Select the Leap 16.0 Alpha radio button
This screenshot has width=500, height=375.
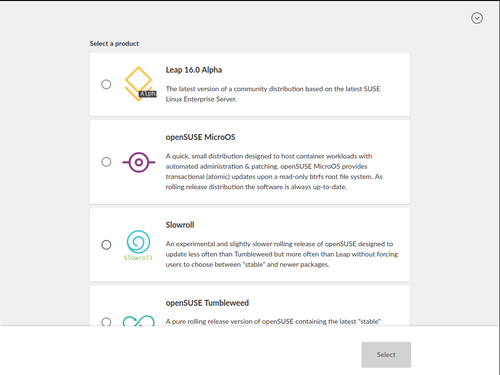pyautogui.click(x=106, y=84)
